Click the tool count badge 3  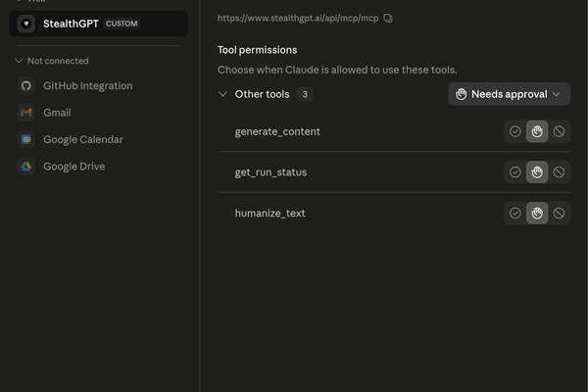305,94
